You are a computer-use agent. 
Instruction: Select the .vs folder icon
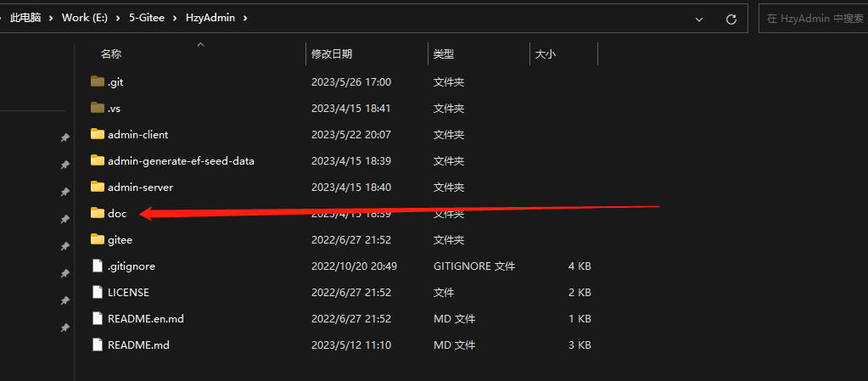click(x=97, y=109)
